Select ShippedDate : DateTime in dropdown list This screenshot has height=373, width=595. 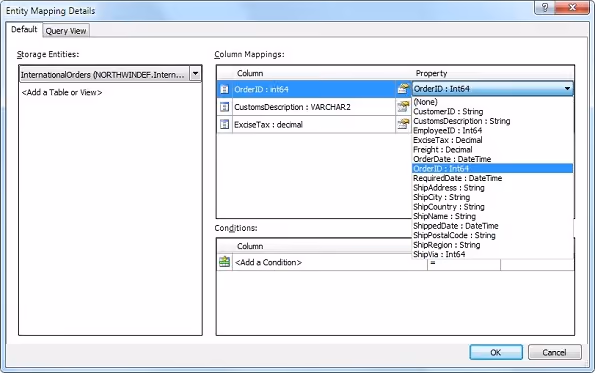(492, 226)
